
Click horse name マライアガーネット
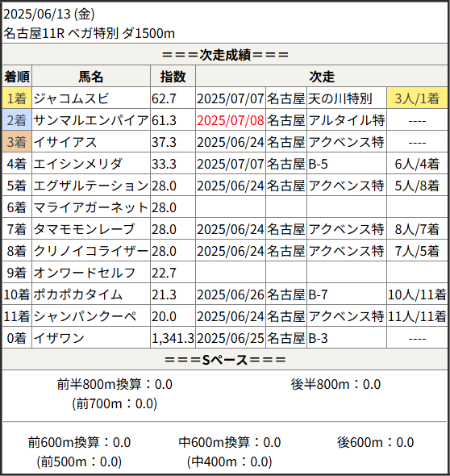[91, 207]
